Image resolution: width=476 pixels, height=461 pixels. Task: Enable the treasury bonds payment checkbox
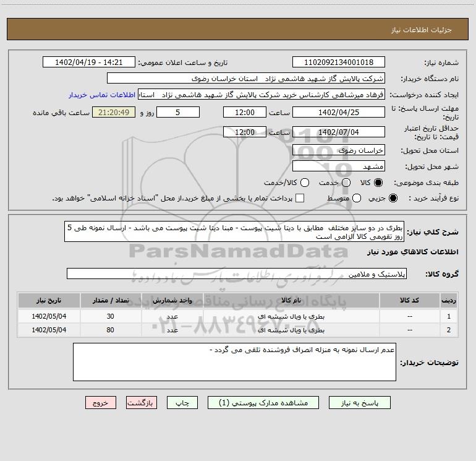tap(300, 199)
